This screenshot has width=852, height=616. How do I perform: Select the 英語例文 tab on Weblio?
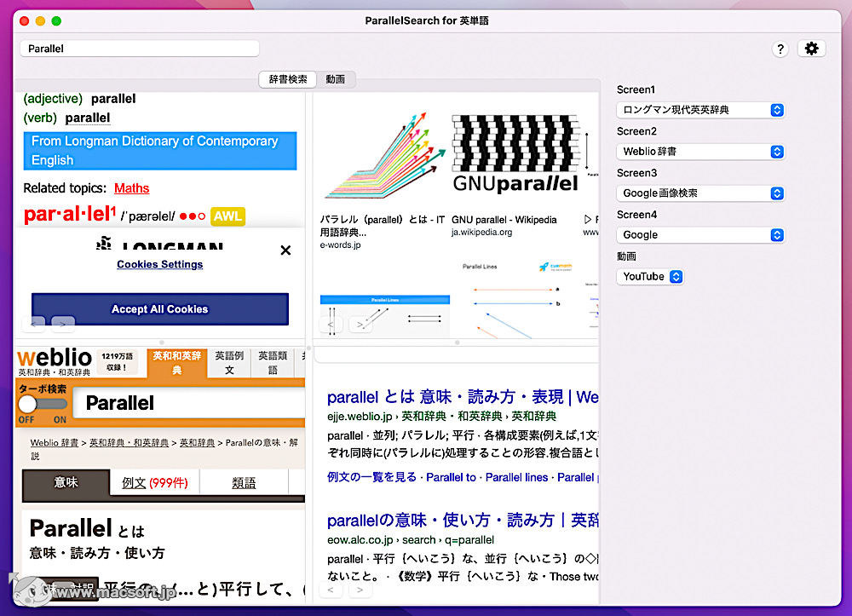point(230,362)
